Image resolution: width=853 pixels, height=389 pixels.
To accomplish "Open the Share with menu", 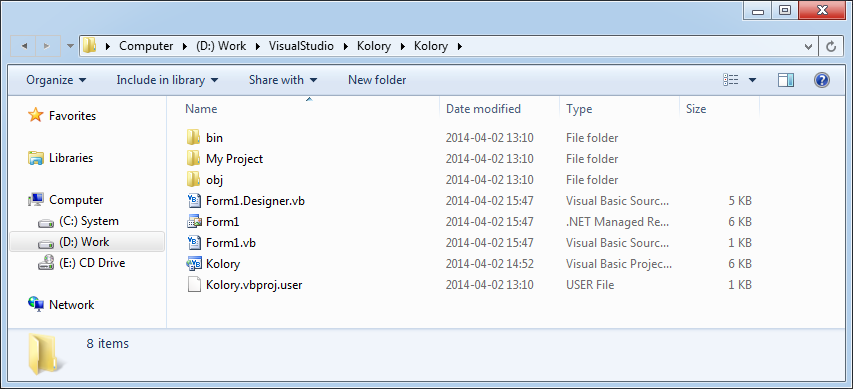I will coord(283,80).
